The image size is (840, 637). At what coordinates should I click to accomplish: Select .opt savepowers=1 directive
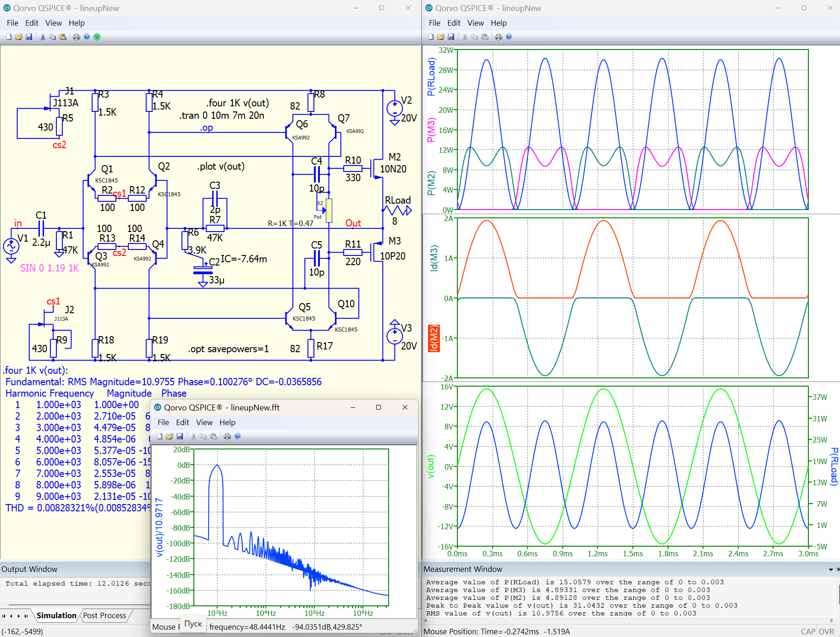click(x=228, y=349)
